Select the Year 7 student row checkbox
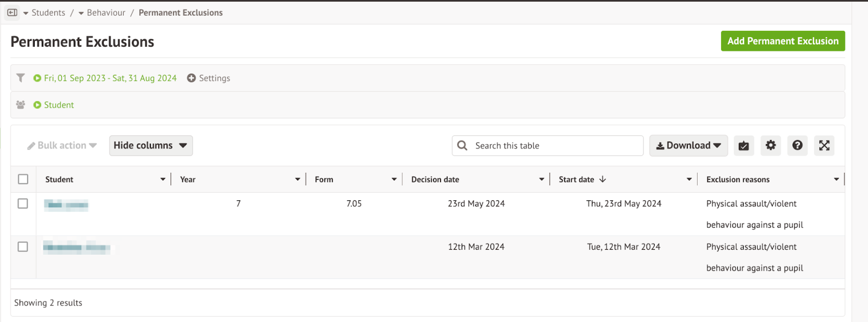 tap(23, 204)
